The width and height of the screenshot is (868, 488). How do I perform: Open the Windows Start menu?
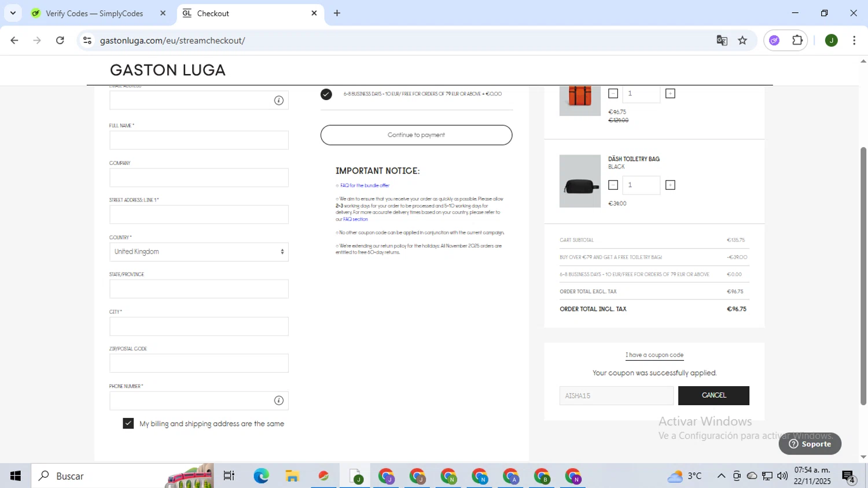tap(16, 476)
